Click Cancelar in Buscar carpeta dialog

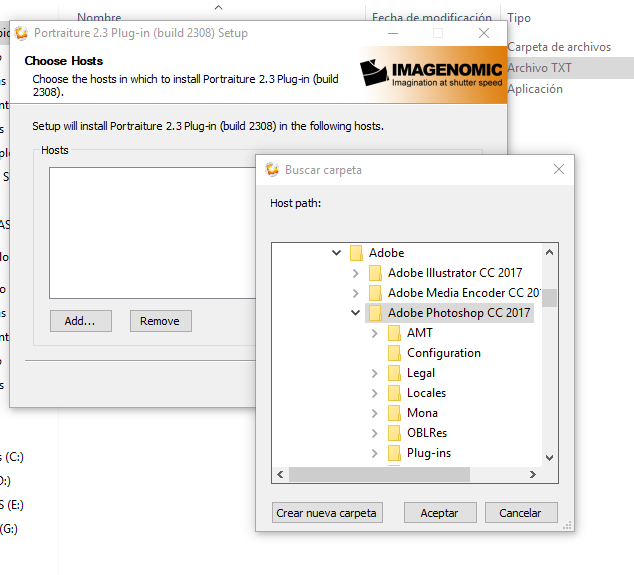(521, 513)
